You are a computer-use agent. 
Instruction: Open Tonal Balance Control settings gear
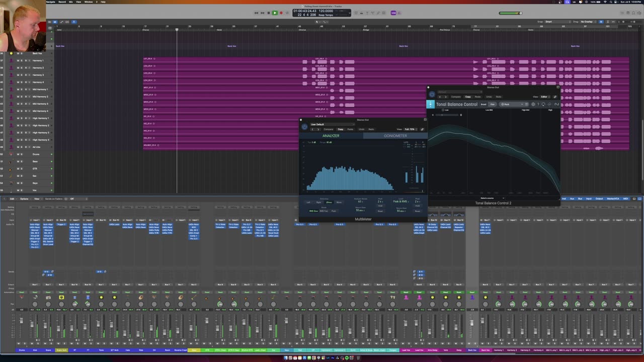(533, 105)
